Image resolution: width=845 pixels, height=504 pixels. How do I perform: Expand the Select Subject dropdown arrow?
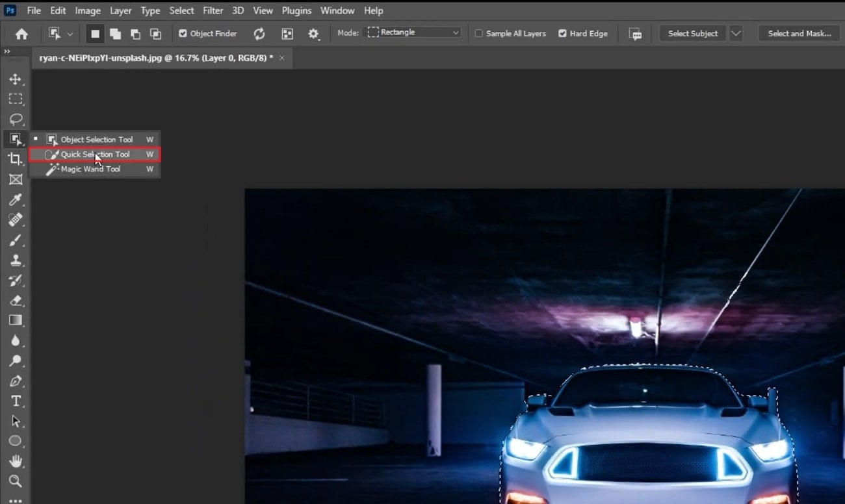coord(736,34)
